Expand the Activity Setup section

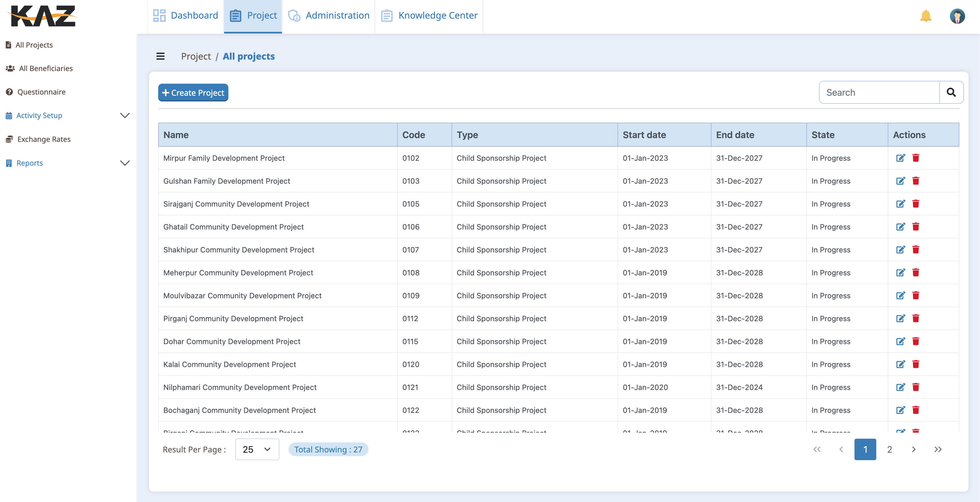125,115
